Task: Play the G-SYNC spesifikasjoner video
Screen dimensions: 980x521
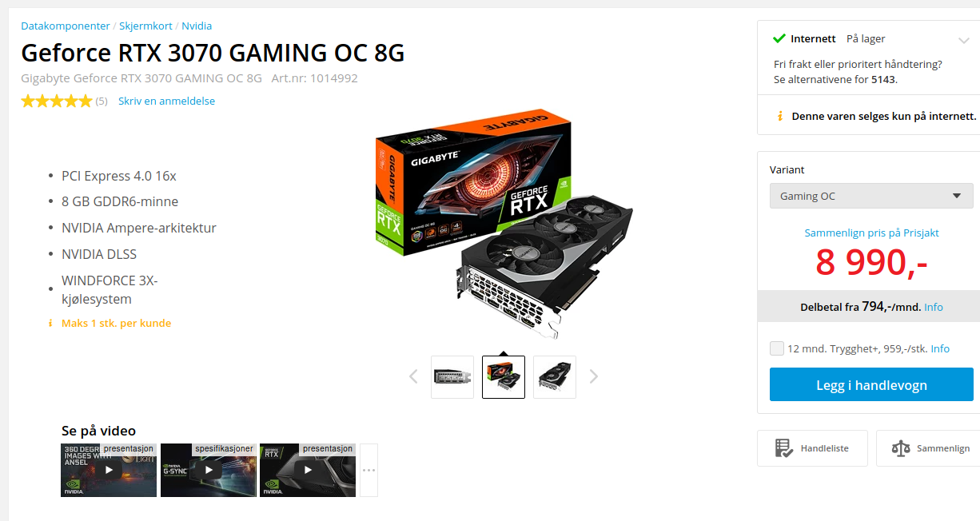Action: (x=208, y=470)
